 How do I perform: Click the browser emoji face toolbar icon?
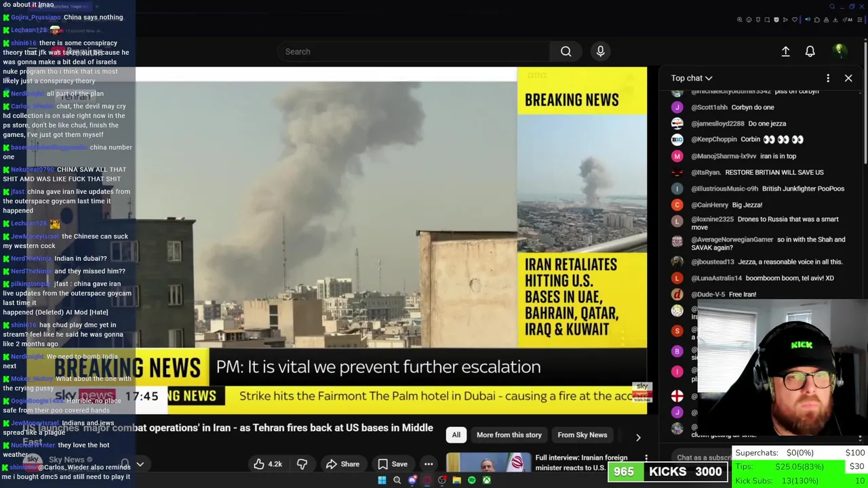[749, 20]
